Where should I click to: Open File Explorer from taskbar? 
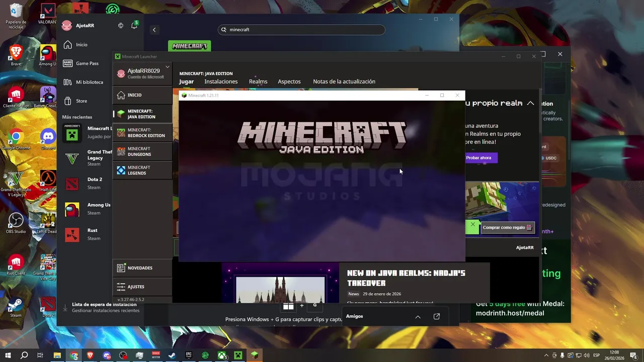click(x=57, y=355)
